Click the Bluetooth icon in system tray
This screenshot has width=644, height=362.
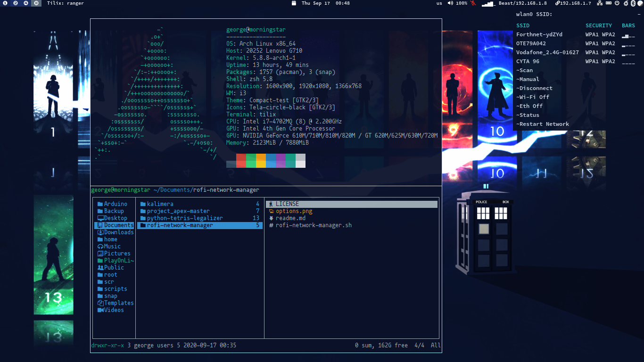click(x=633, y=3)
